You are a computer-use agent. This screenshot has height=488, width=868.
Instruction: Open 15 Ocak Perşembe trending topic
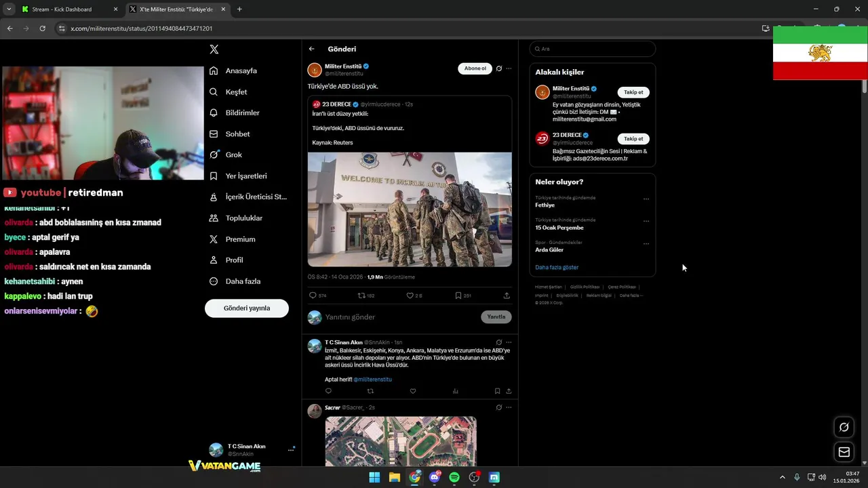click(x=559, y=228)
